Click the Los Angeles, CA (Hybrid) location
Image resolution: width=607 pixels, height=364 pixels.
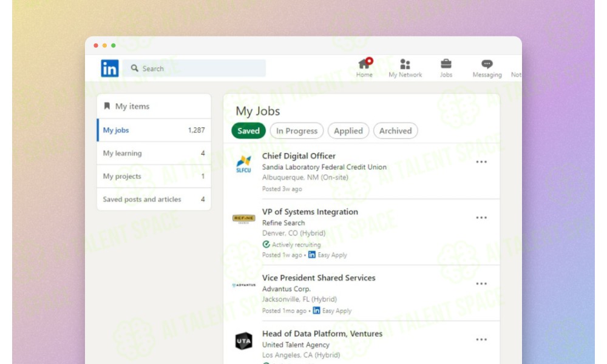click(301, 355)
